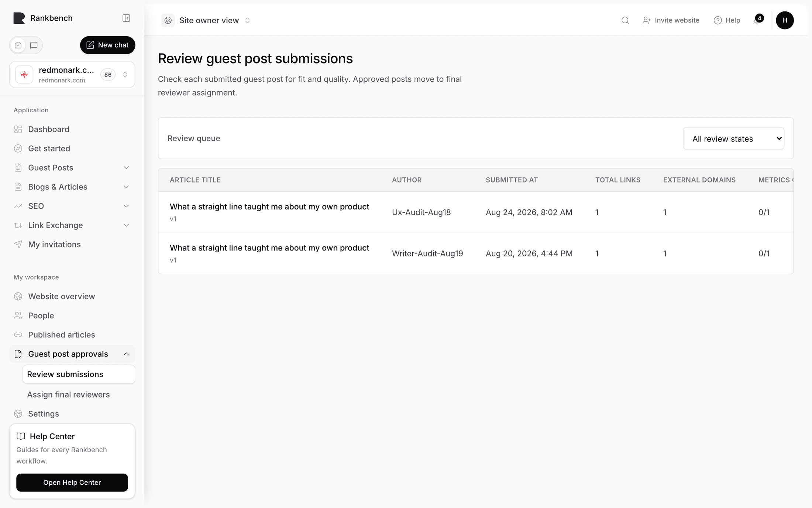Click the Guest Posts document icon
812x508 pixels.
tap(18, 168)
